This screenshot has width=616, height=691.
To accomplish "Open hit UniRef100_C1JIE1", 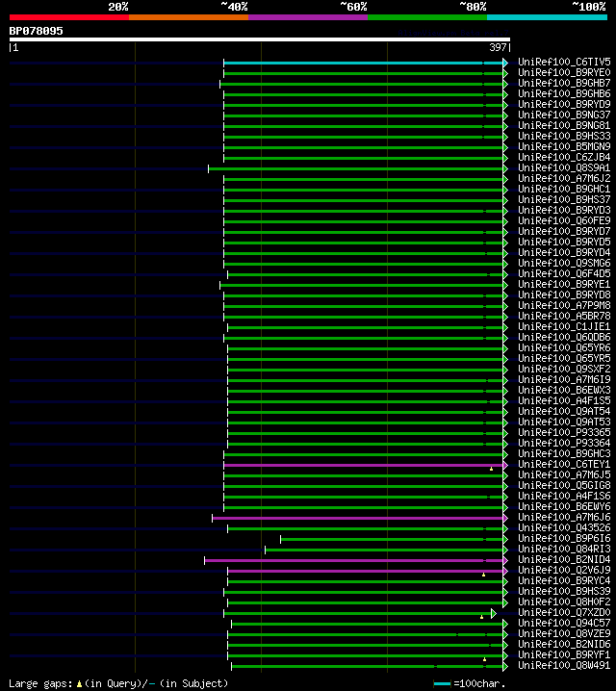I will (x=564, y=326).
